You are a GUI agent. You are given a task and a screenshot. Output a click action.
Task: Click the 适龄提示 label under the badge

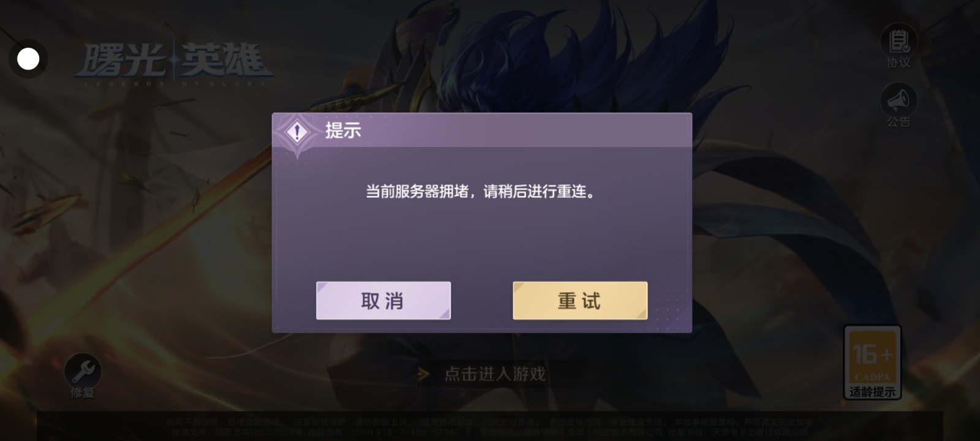pyautogui.click(x=872, y=391)
